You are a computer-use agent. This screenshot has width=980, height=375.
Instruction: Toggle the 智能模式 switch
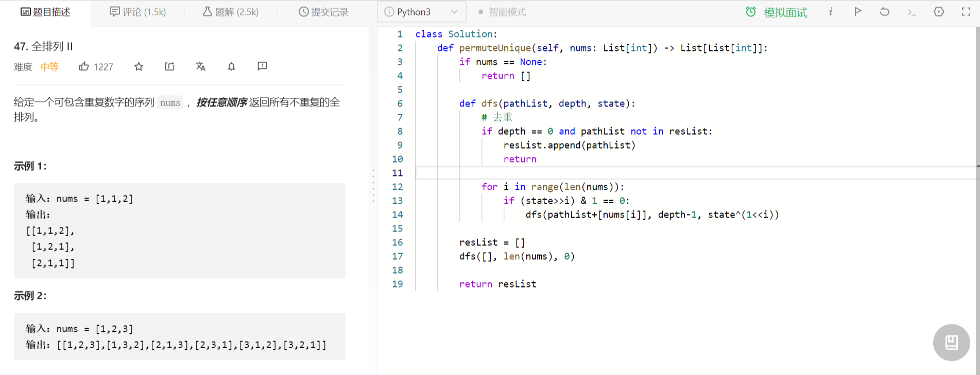(502, 12)
